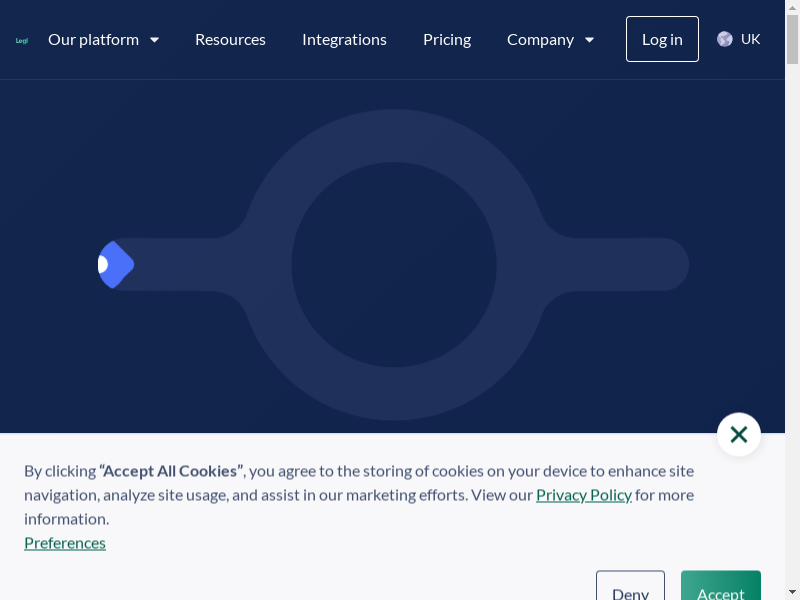800x600 pixels.
Task: Click the blue diamond hero icon
Action: [x=116, y=265]
